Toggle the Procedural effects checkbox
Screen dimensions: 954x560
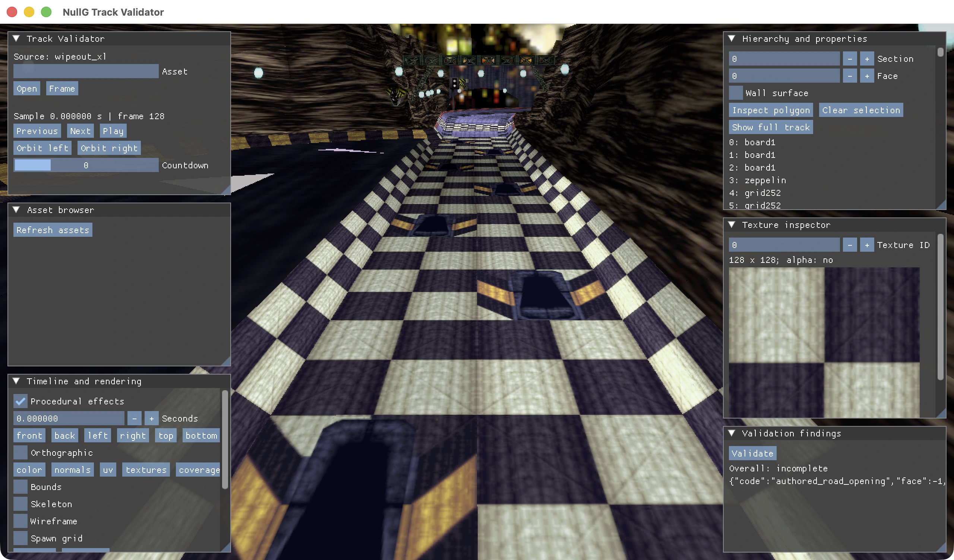[20, 401]
